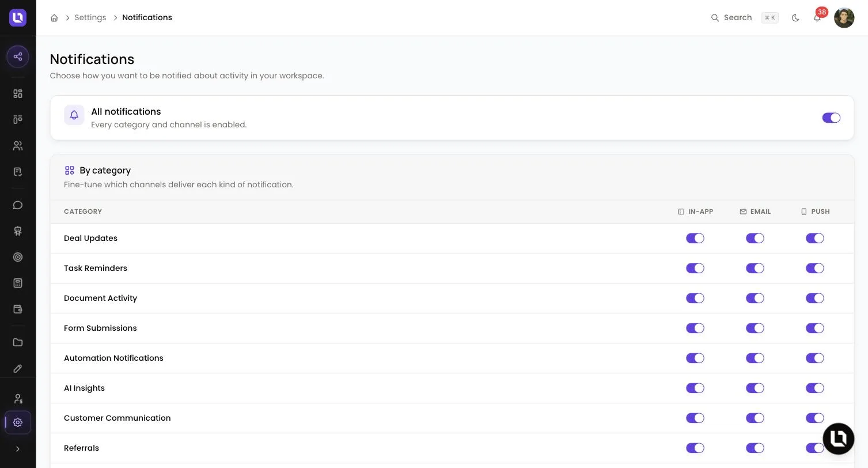Screen dimensions: 868x468
Task: Open the wallet icon in sidebar
Action: pos(18,309)
